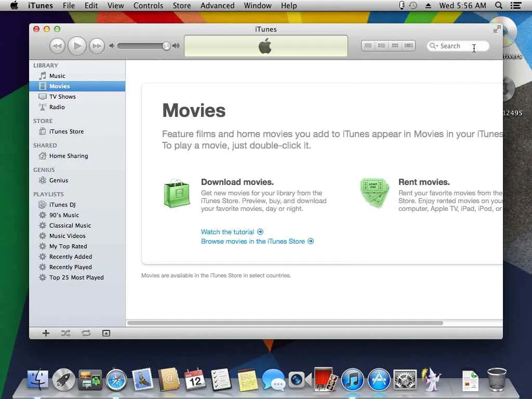Viewport: 532px width, 399px height.
Task: Click the add playlist plus button
Action: coord(46,333)
